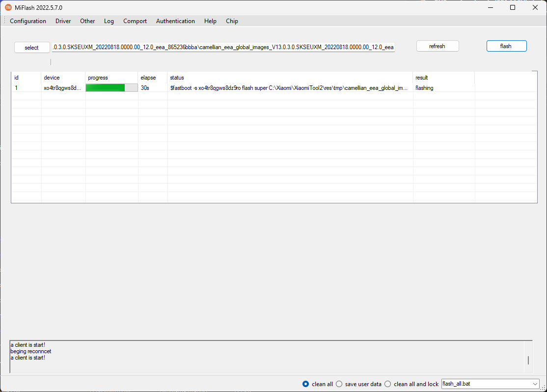547x392 pixels.
Task: Select device cell xo4tr8qgws8d...
Action: 63,88
